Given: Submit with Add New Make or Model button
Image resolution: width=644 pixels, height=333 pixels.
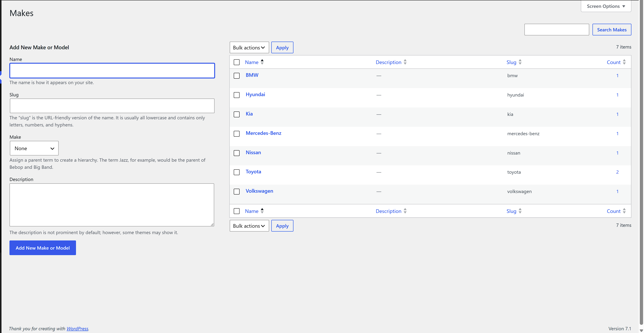Looking at the screenshot, I should 43,248.
